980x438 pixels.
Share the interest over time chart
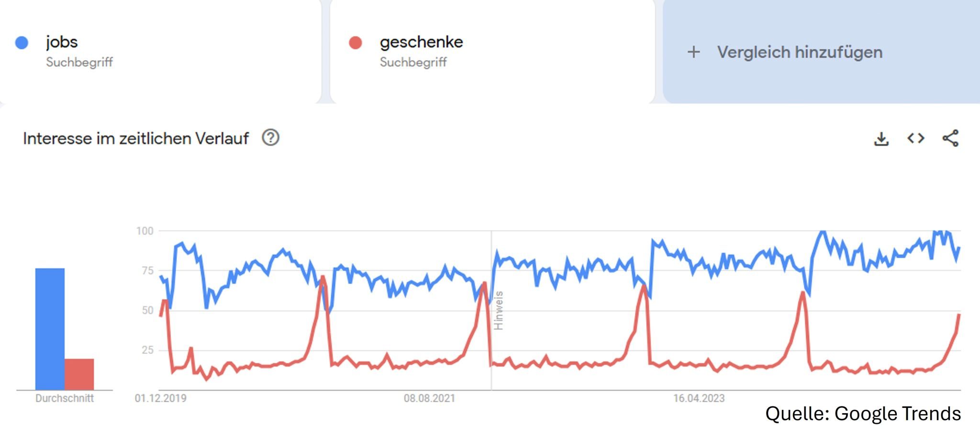coord(950,138)
